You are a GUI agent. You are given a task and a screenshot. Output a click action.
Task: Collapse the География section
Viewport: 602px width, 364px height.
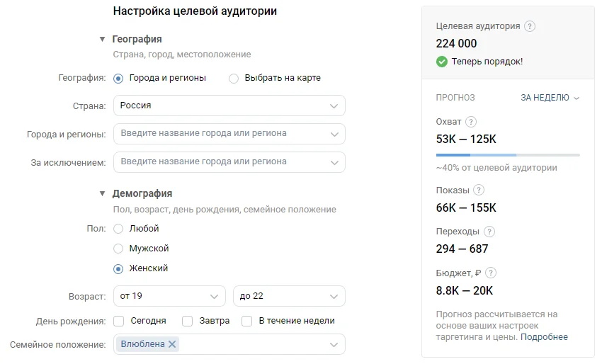tap(103, 40)
